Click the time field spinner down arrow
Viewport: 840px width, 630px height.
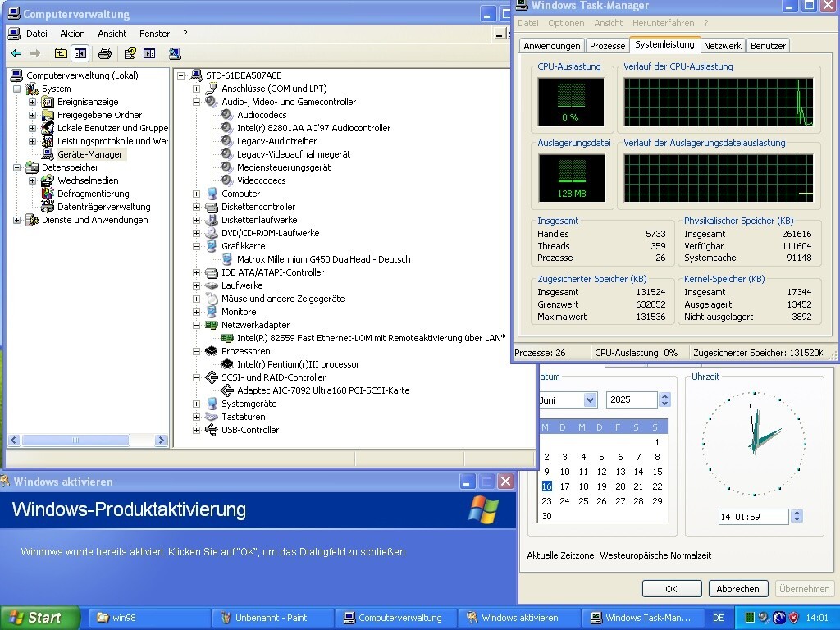797,519
